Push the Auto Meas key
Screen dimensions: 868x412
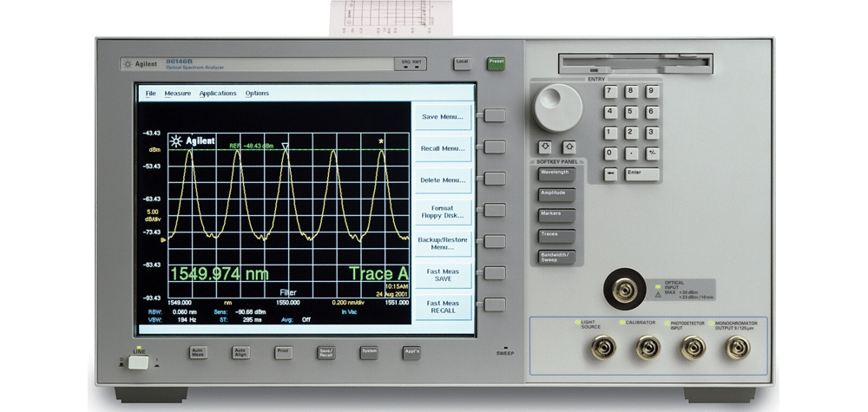[x=198, y=353]
